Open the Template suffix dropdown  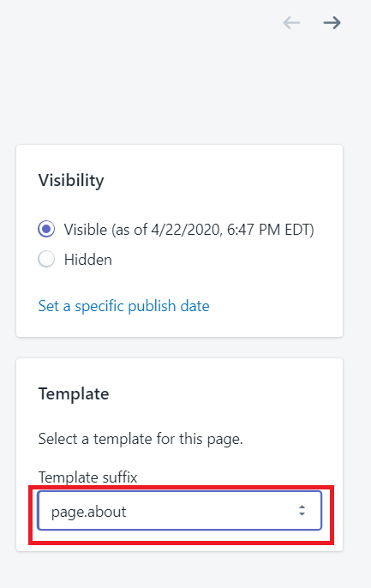point(180,510)
